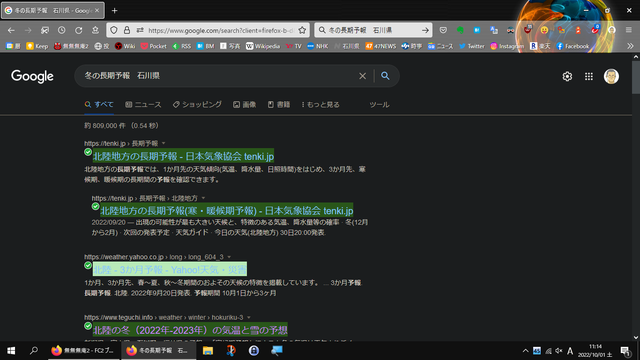This screenshot has width=640, height=360.
Task: Open the Evernote elephant extension
Action: pos(460,30)
